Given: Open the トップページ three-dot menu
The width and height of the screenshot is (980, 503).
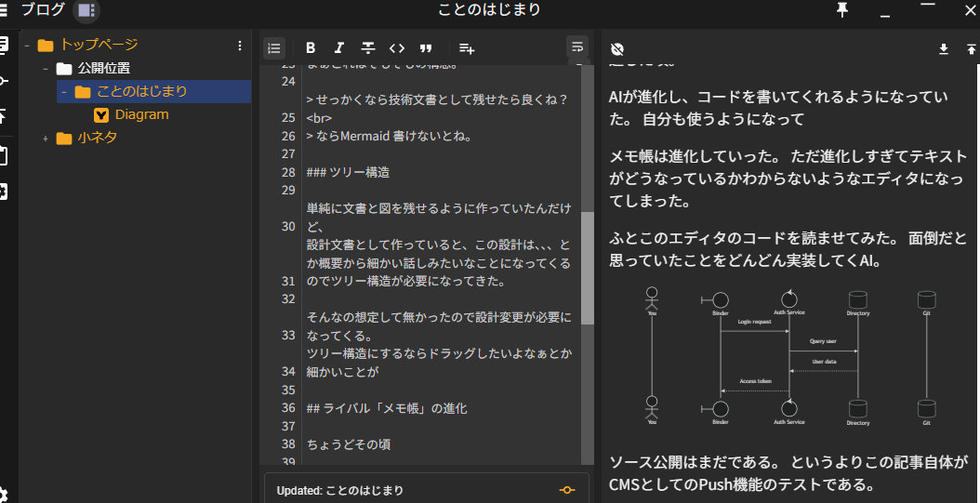Looking at the screenshot, I should (240, 45).
